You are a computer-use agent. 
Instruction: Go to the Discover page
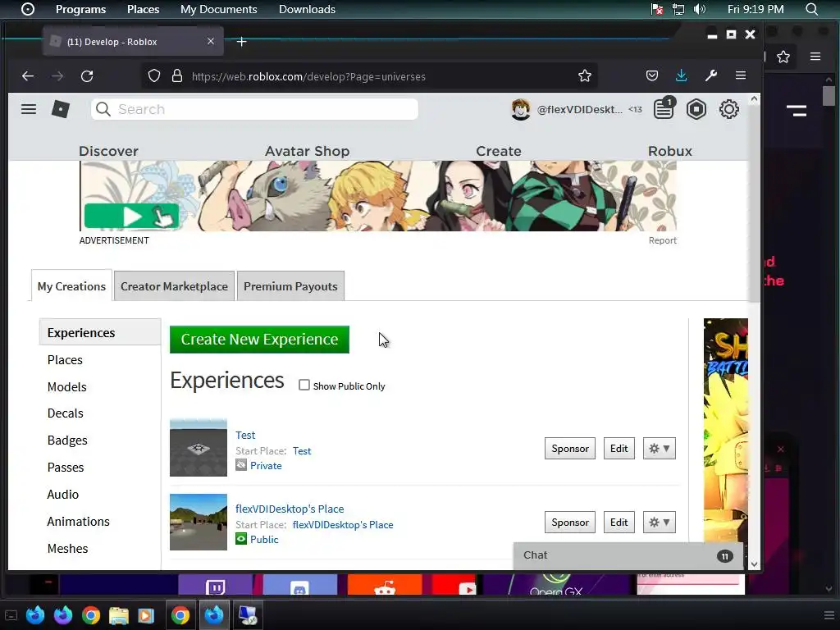pos(109,151)
